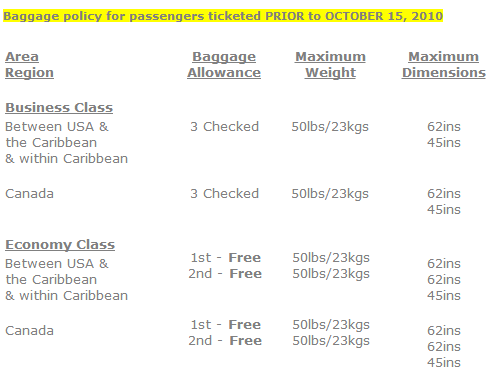Click the Economy Class section heading
The width and height of the screenshot is (492, 380).
pyautogui.click(x=60, y=245)
